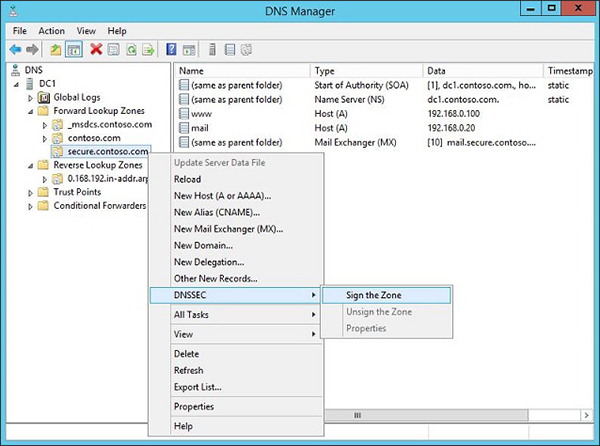The image size is (600, 446).
Task: Click the Properties toolbar icon
Action: (x=114, y=48)
